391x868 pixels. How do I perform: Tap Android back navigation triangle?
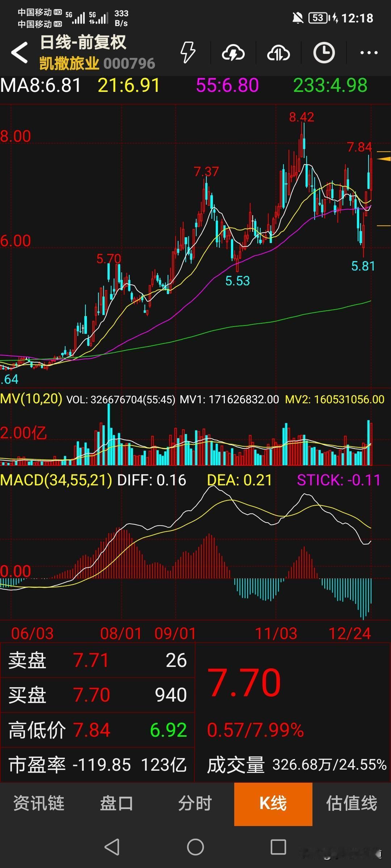tap(112, 847)
